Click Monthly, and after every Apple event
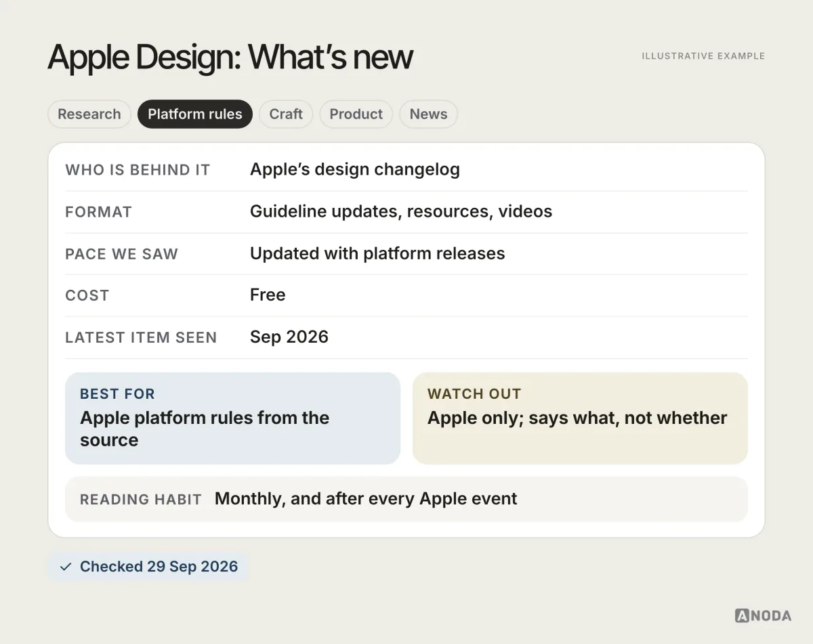Image resolution: width=813 pixels, height=644 pixels. click(366, 499)
